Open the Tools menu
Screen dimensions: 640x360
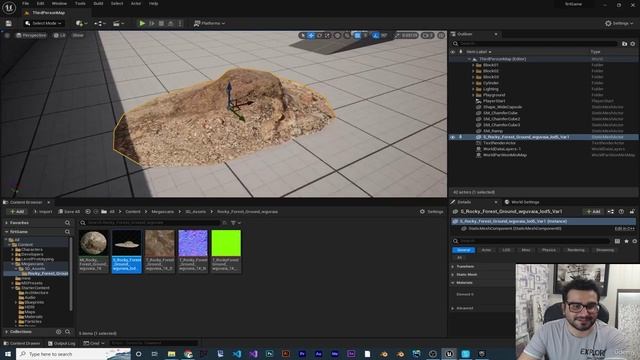(80, 3)
